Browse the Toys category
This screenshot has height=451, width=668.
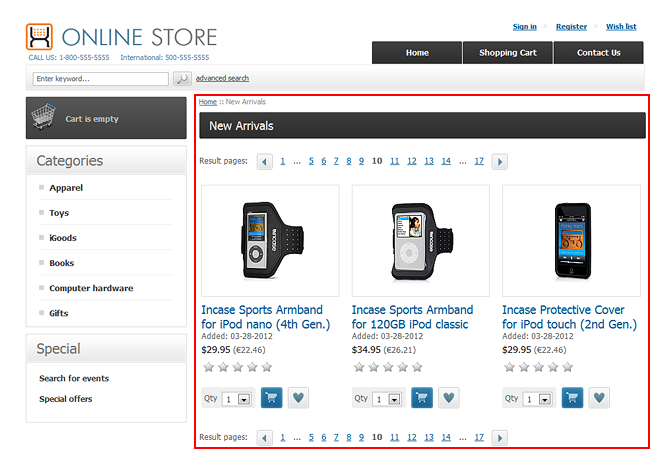(59, 213)
